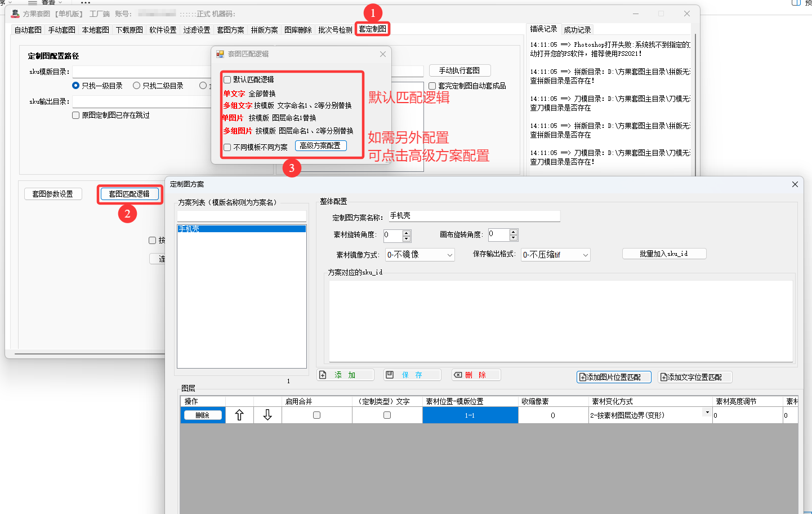Screen dimensions: 812x514
Task: Select the 1-1 position cell
Action: (470, 415)
